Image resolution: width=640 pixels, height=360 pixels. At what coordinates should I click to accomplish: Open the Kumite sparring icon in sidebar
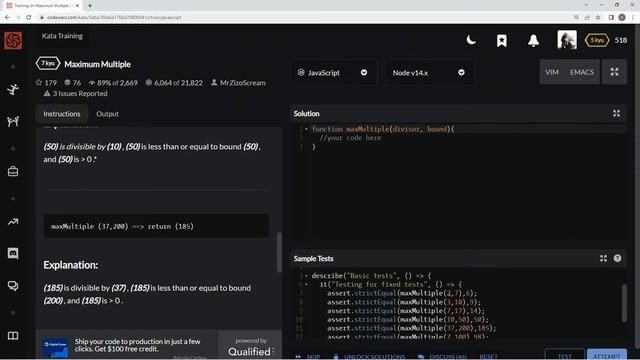[x=13, y=121]
